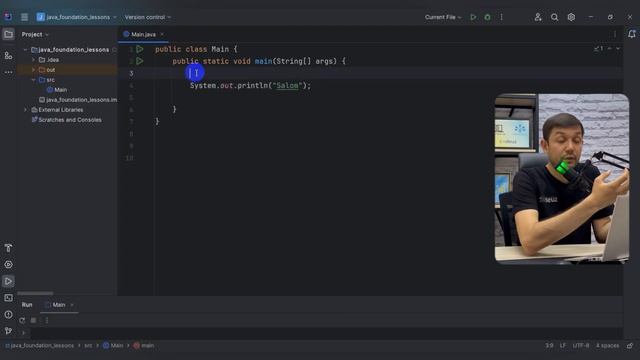The height and width of the screenshot is (360, 640).
Task: Open Main run tab dropdown arrow
Action: pyautogui.click(x=72, y=305)
